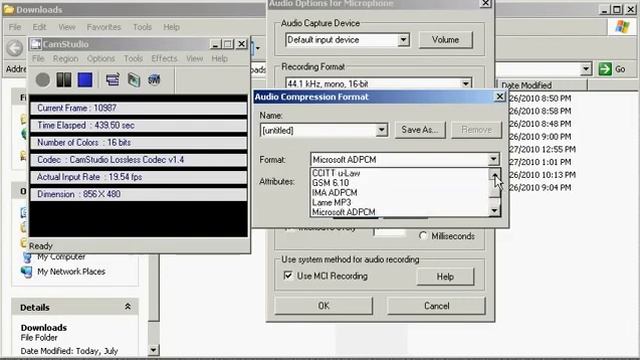Click the Volume button
Screen dimensions: 640x360
click(x=446, y=40)
